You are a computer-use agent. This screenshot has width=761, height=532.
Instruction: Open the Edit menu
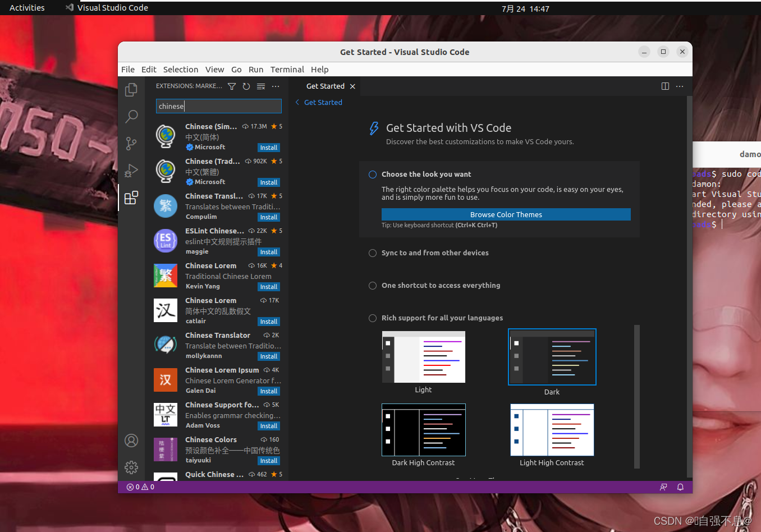(x=149, y=70)
